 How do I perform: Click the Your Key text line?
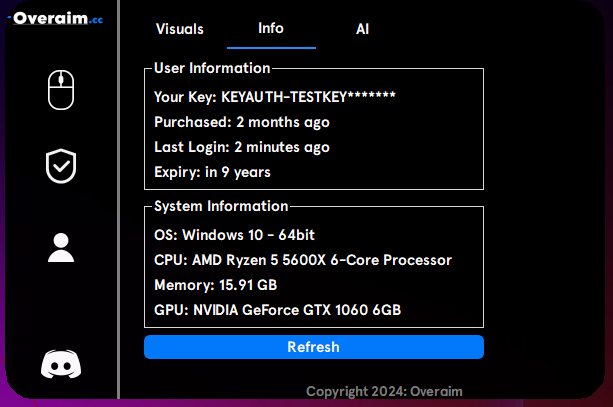tap(275, 97)
